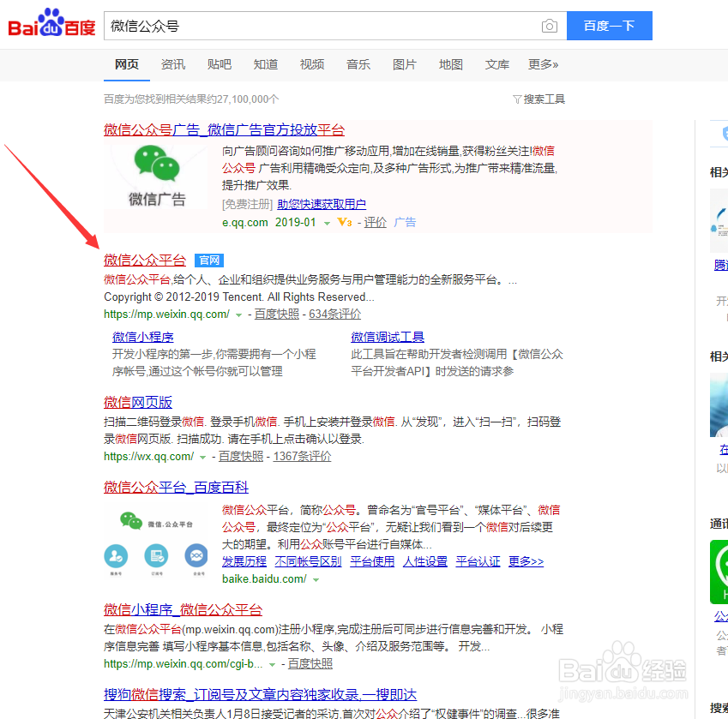Click the V3 credibility badge icon
The image size is (728, 719).
click(x=344, y=222)
